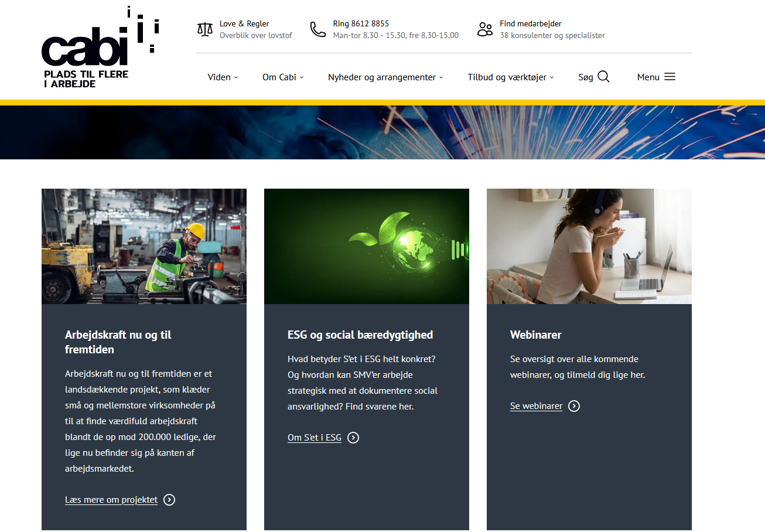Click the arrow circle after Se webinarer

click(x=574, y=406)
